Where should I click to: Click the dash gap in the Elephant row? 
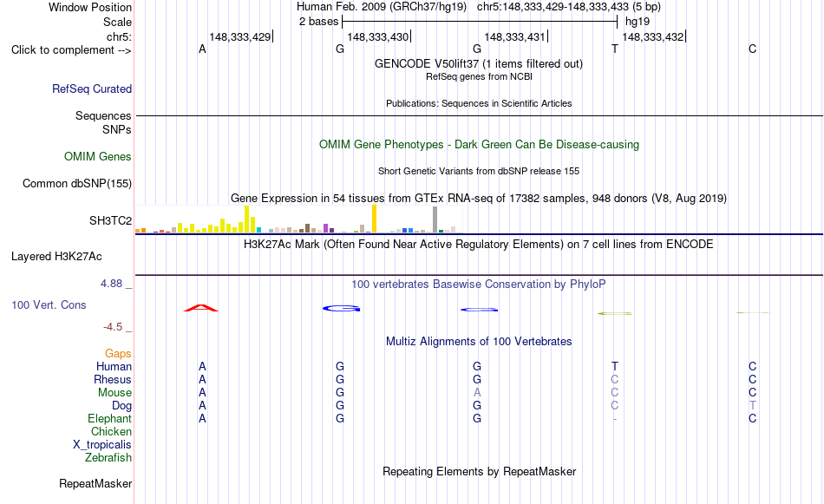click(615, 419)
